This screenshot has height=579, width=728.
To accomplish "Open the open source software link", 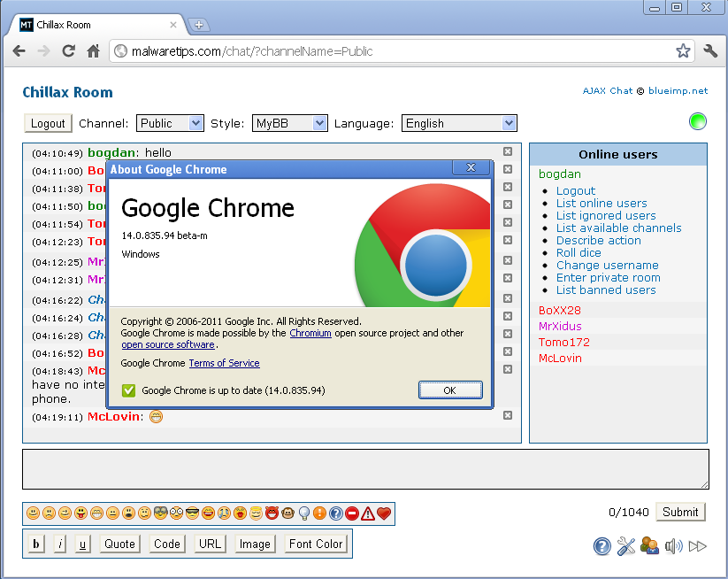I will click(x=168, y=344).
